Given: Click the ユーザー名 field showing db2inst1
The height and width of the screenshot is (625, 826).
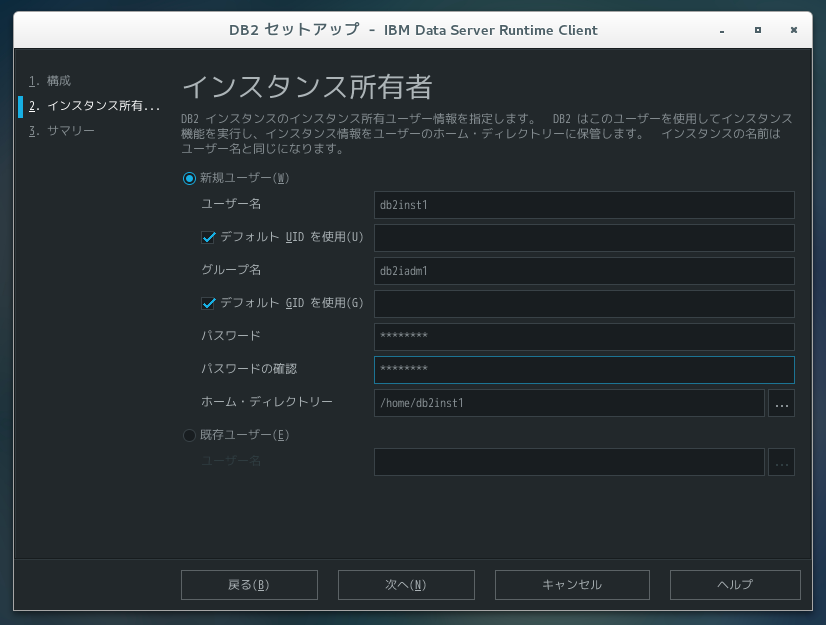Looking at the screenshot, I should [584, 204].
